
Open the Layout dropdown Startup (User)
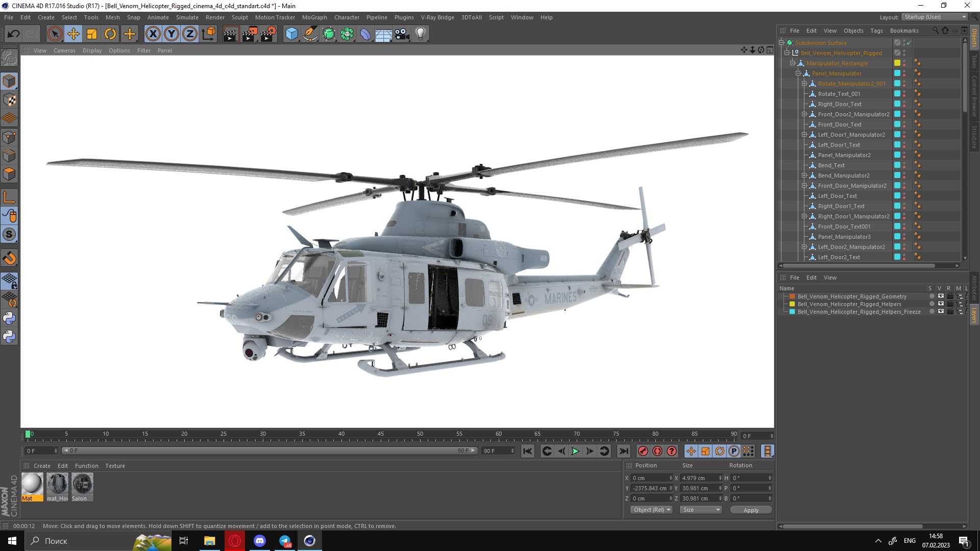click(x=935, y=17)
